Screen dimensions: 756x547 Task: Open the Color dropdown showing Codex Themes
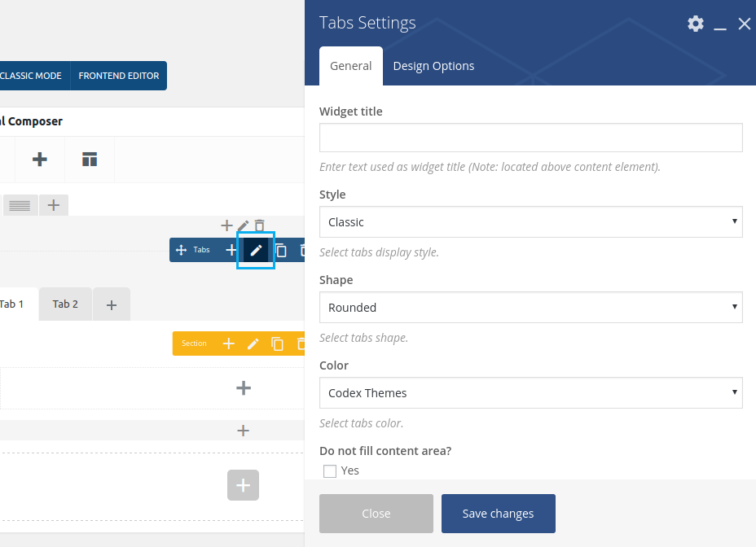coord(530,392)
